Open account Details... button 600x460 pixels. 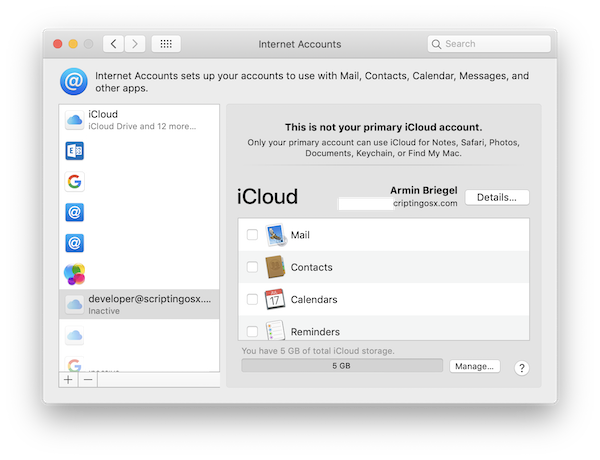497,197
